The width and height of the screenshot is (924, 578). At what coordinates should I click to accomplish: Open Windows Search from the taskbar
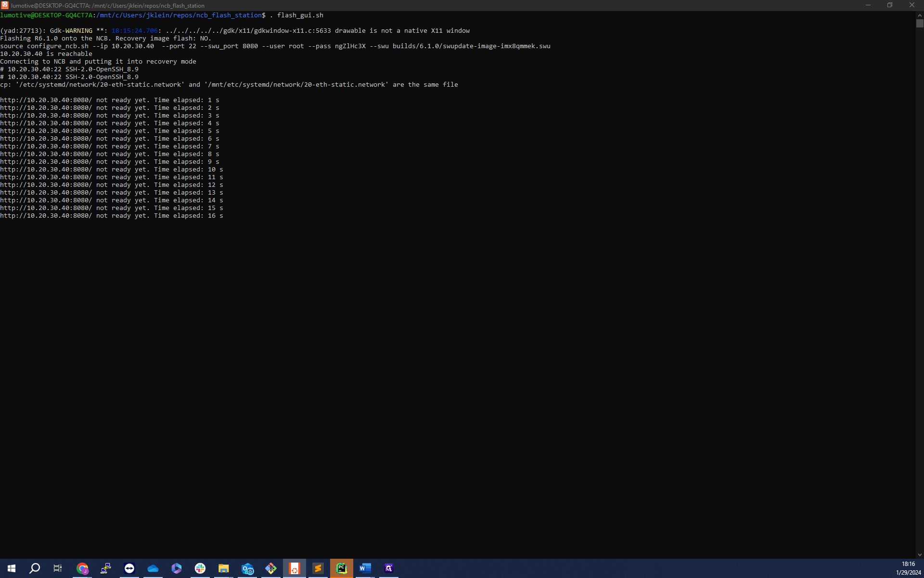point(35,568)
